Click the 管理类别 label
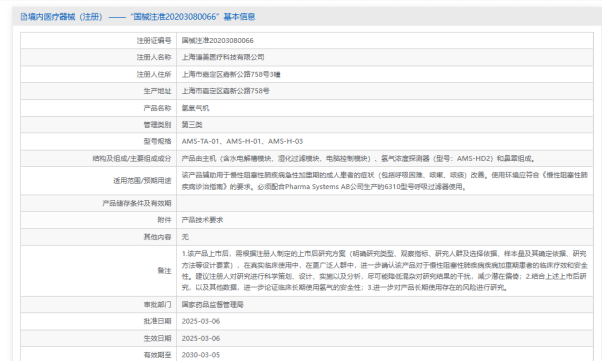 157,125
